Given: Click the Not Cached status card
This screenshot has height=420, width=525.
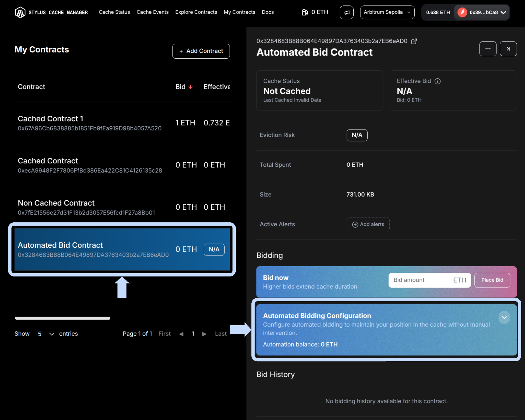Looking at the screenshot, I should 320,90.
